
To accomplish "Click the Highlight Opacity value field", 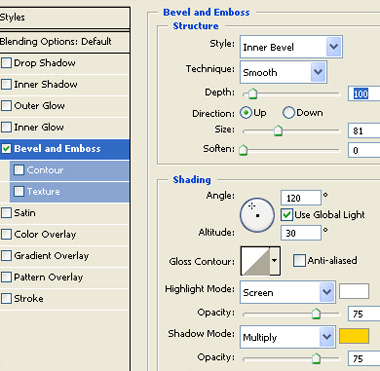I will (x=364, y=314).
